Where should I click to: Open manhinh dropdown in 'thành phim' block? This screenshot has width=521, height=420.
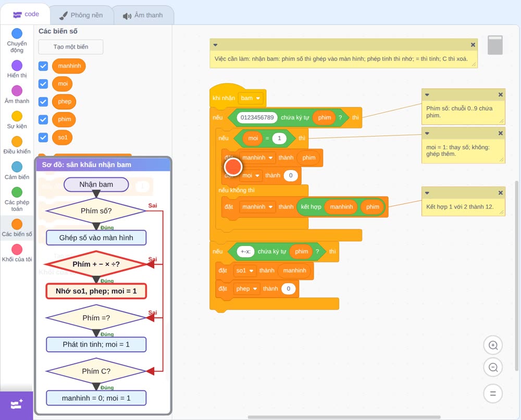pos(257,158)
